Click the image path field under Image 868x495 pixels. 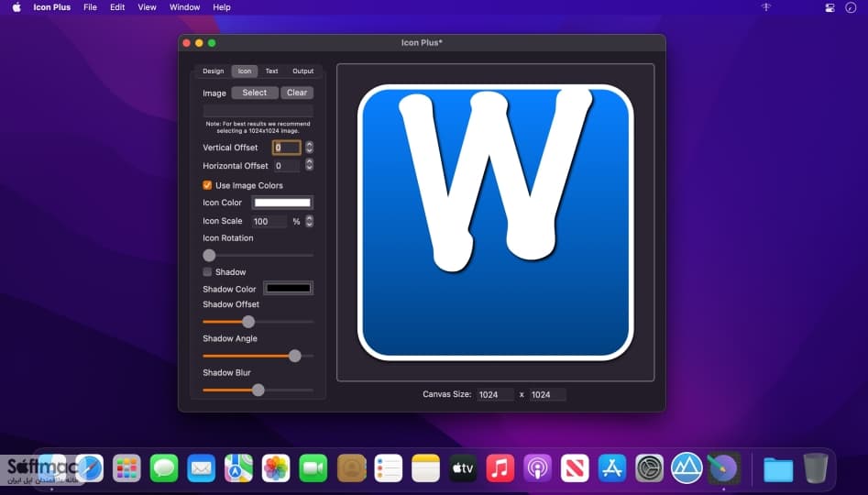click(x=258, y=111)
